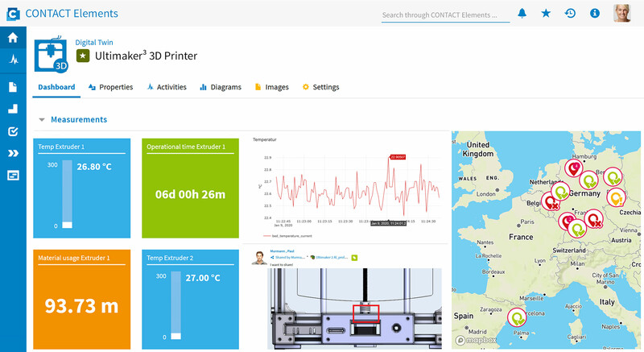Image resolution: width=644 pixels, height=352 pixels.
Task: Open the Diagrams tab
Action: tap(220, 87)
